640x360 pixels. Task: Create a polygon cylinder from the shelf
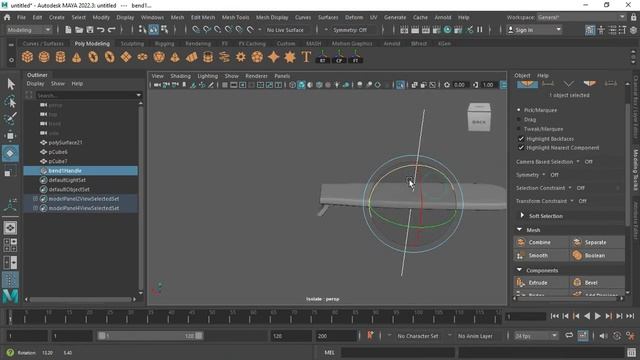(60, 57)
